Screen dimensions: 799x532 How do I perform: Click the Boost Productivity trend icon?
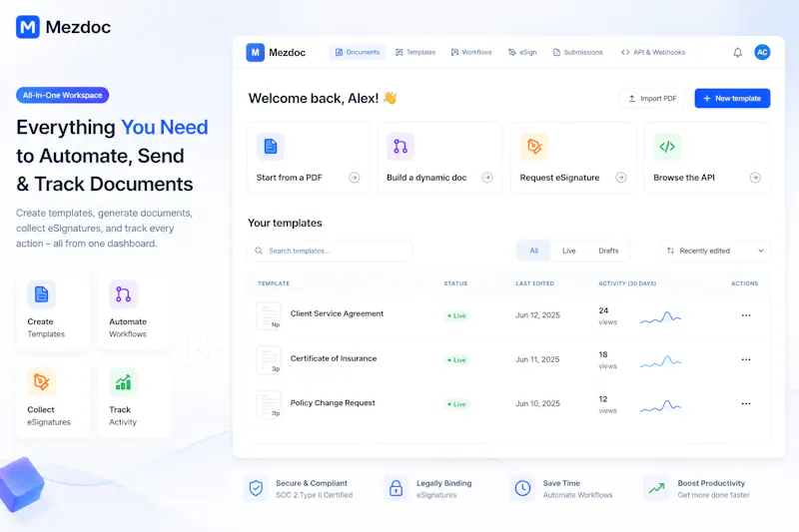pos(657,489)
